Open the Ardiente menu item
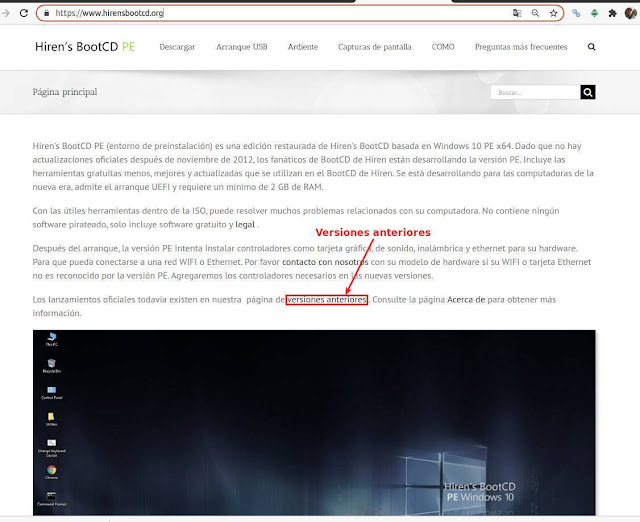The width and height of the screenshot is (640, 522). tap(303, 47)
